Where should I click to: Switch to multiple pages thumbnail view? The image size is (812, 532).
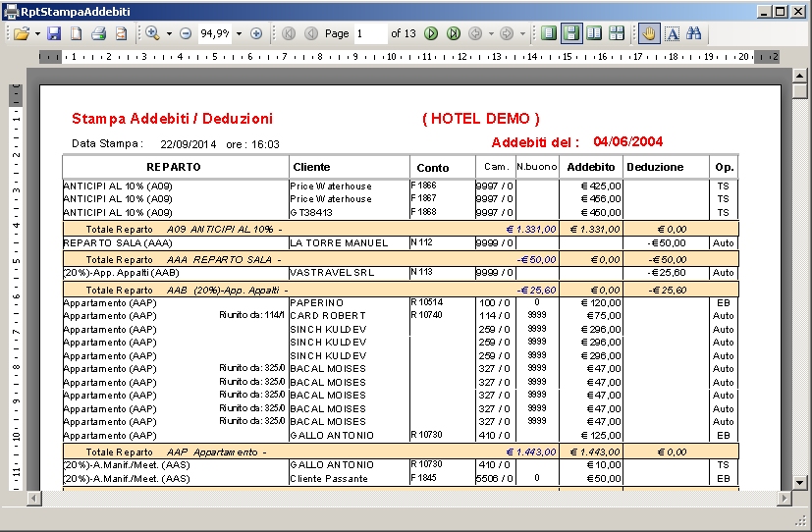617,33
